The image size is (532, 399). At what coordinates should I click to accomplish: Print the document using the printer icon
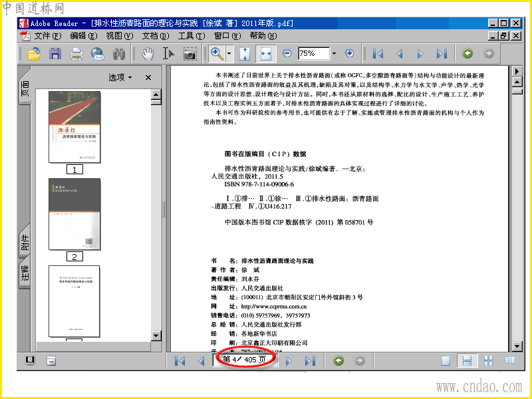(x=76, y=54)
